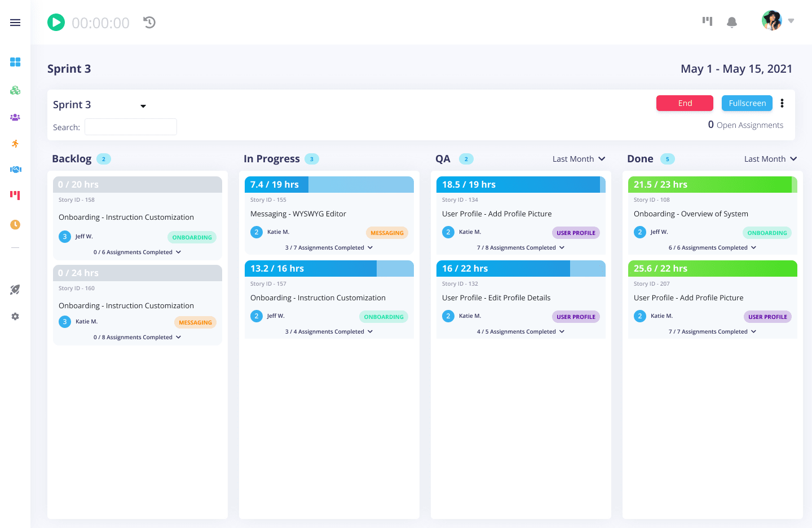The height and width of the screenshot is (528, 812).
Task: Open the user avatar menu
Action: pyautogui.click(x=771, y=20)
